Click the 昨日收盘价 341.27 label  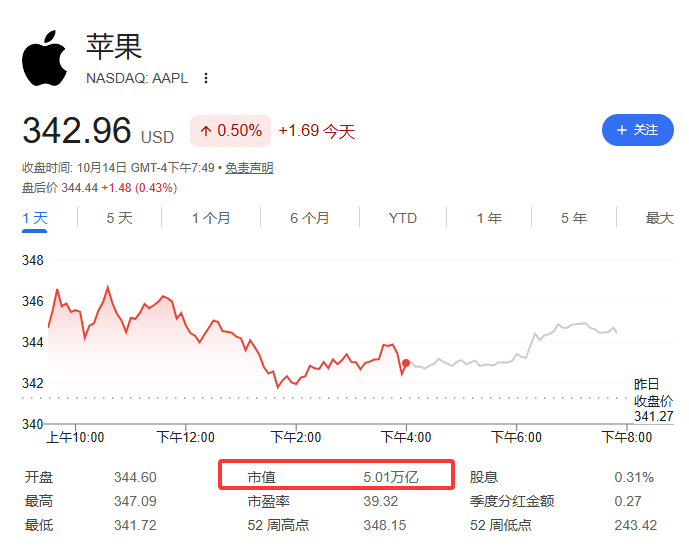[653, 400]
